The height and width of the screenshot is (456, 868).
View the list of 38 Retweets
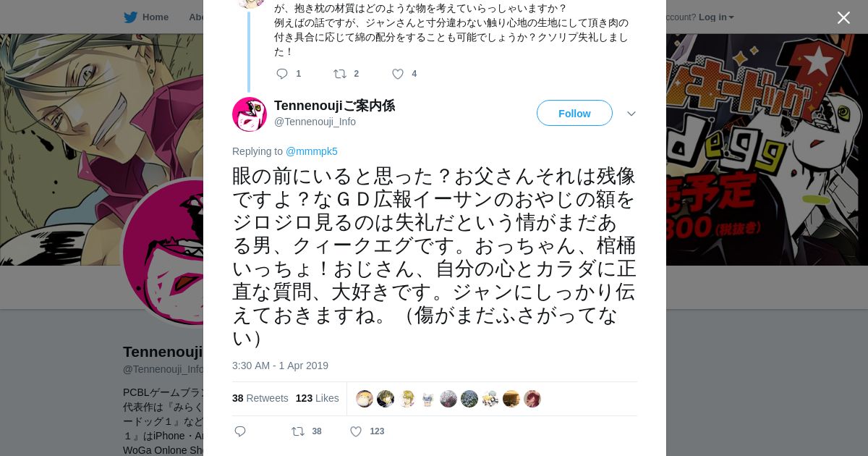[260, 398]
